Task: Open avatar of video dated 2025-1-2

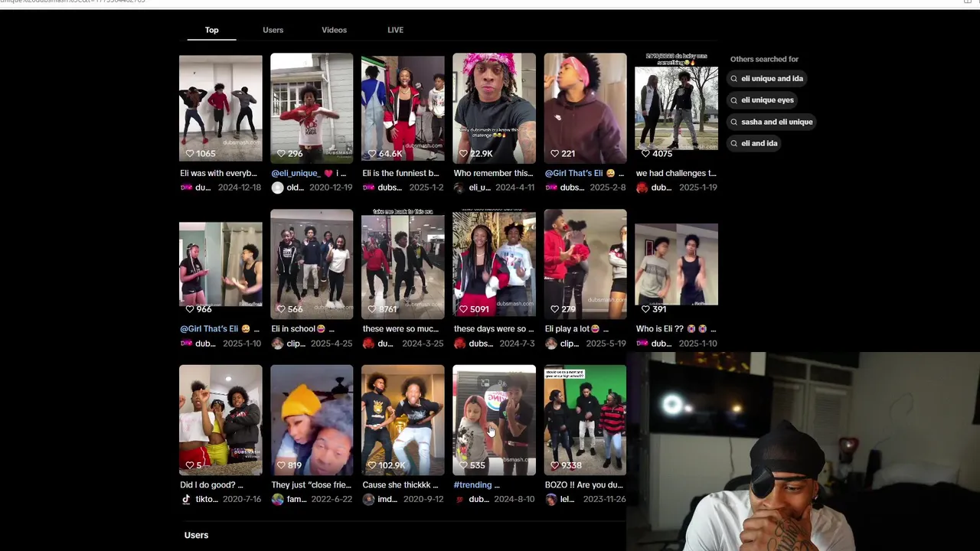Action: click(368, 187)
